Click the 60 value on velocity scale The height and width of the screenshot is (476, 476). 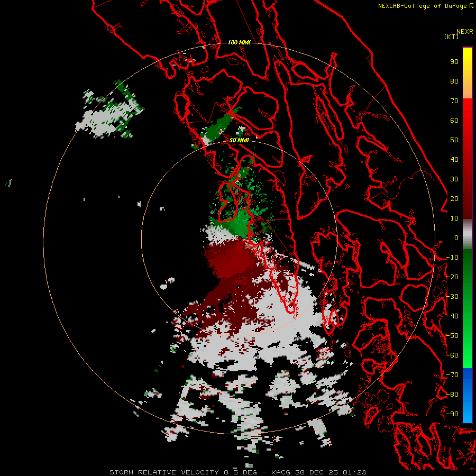click(x=454, y=121)
